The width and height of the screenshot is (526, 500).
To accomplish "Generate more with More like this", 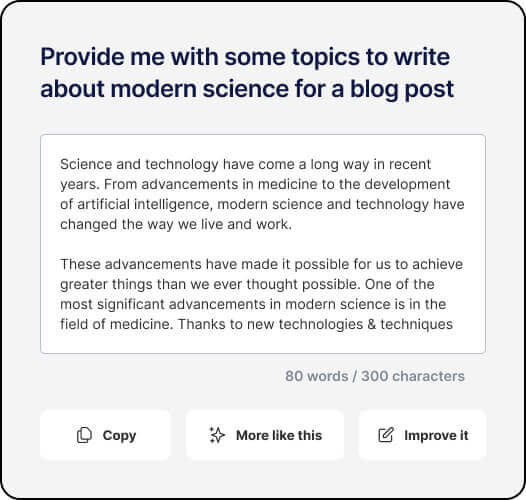I will (265, 435).
